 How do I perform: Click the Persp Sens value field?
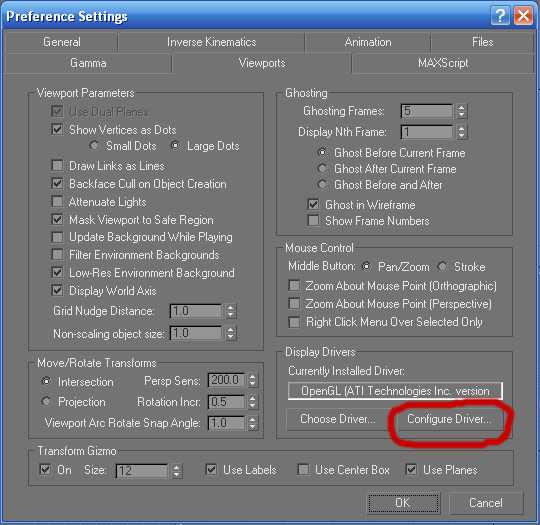226,380
